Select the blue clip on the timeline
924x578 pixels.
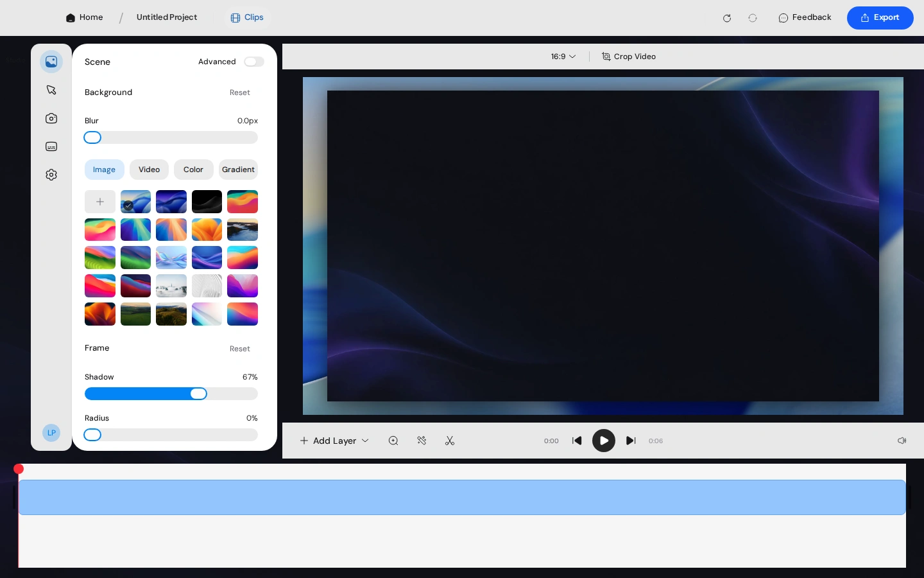(462, 497)
